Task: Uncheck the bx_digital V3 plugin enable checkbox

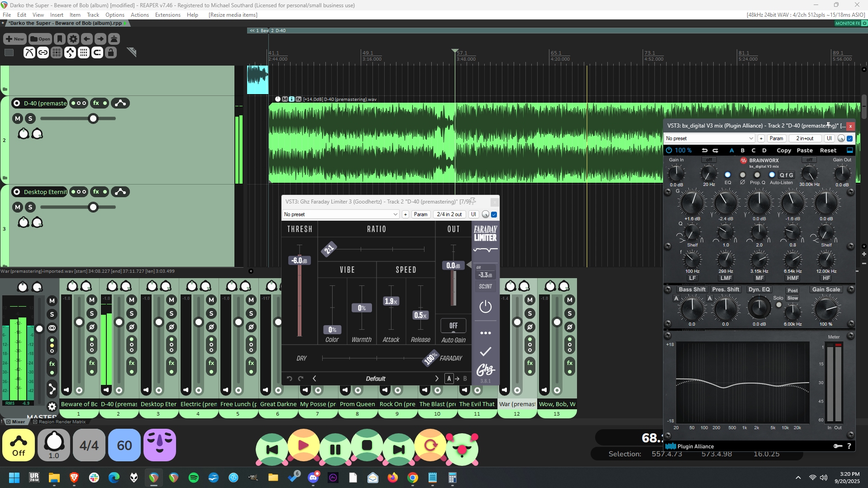Action: 850,138
